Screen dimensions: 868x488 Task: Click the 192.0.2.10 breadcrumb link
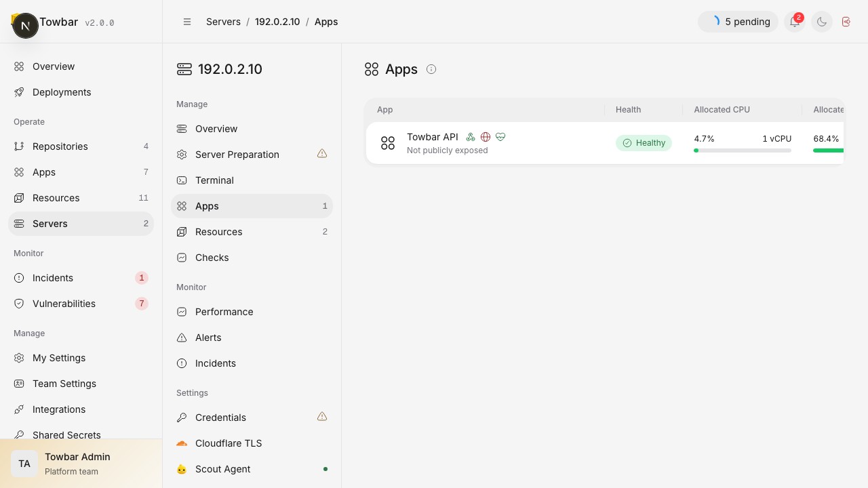(277, 22)
